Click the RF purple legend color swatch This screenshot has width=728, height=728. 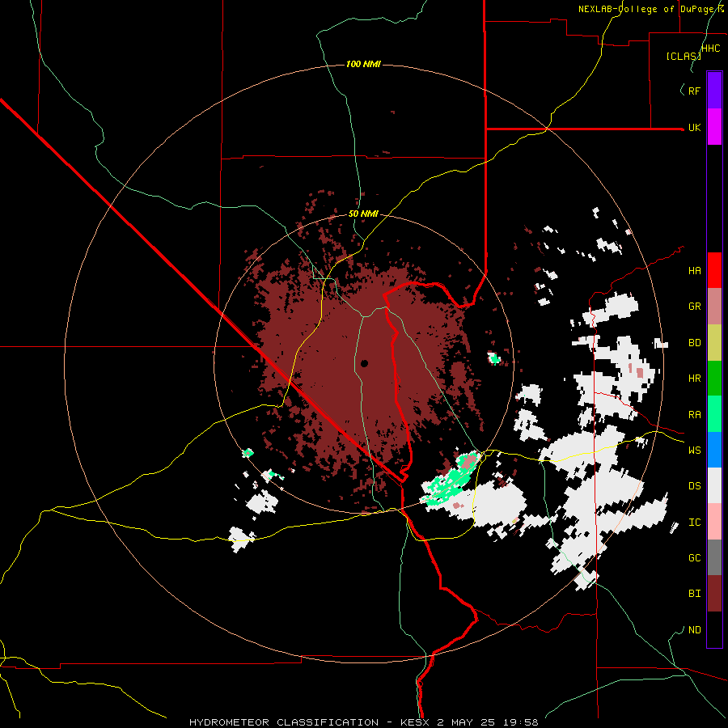pyautogui.click(x=714, y=91)
